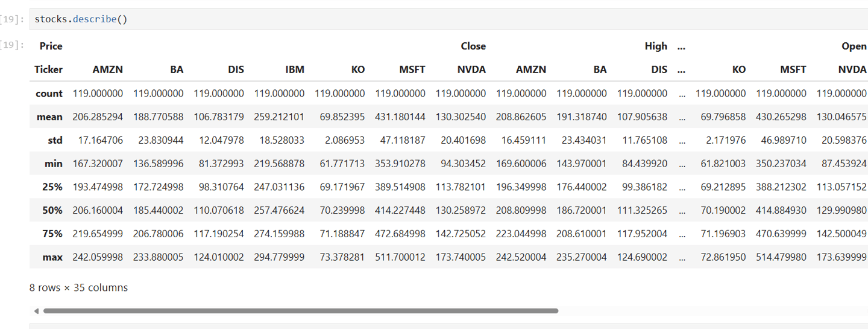Select the max value 72.861950

tap(723, 257)
